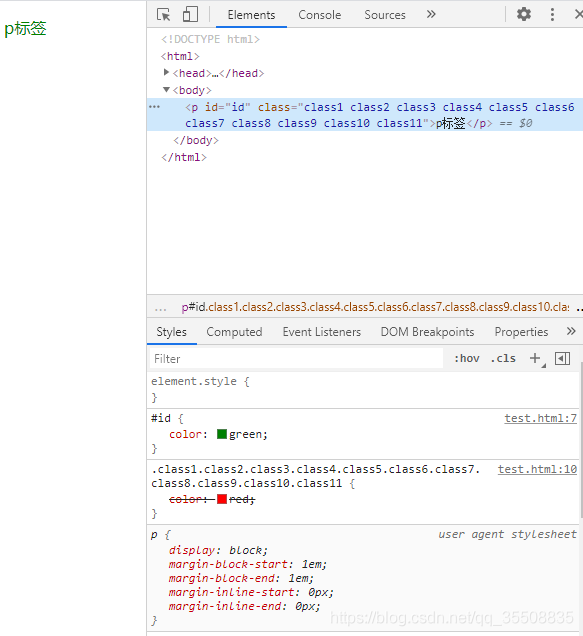Click the vertical scrollbar of the Styles pane
The image size is (583, 636).
581,438
